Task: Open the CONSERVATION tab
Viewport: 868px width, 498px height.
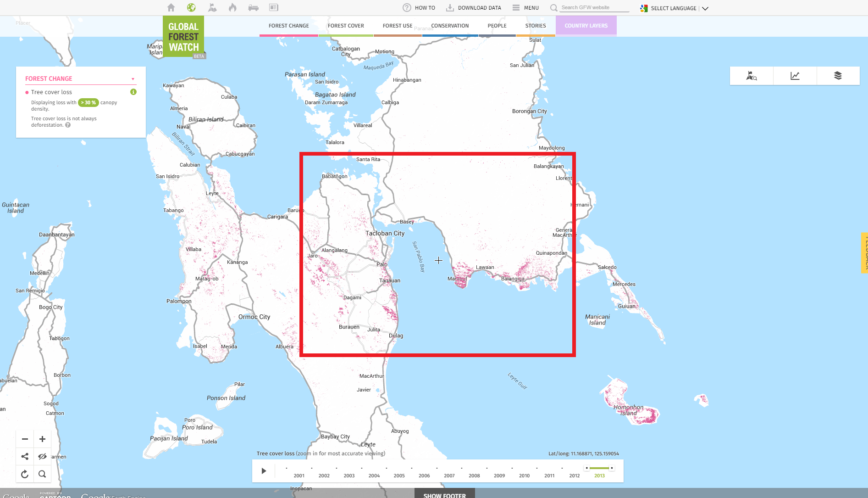Action: (450, 26)
